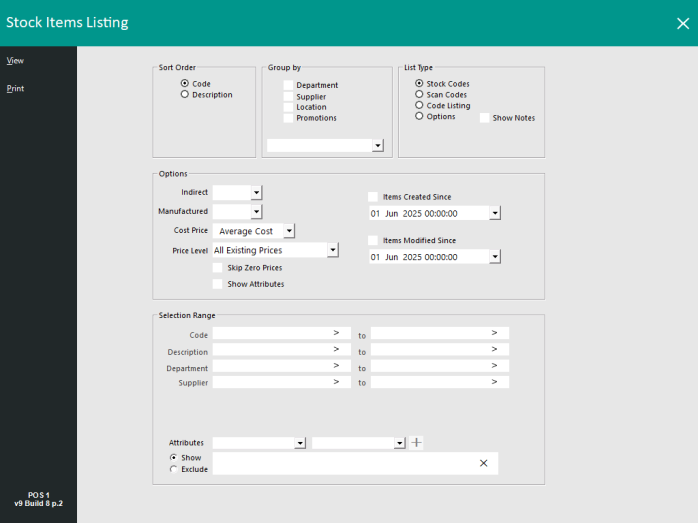
Task: Enable Items Created Since checkbox
Action: (x=373, y=197)
